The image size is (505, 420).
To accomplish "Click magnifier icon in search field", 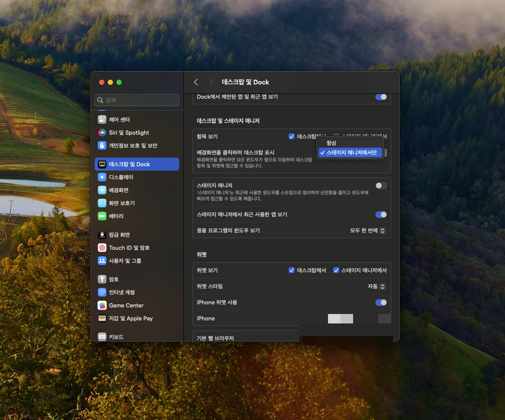I will [x=100, y=100].
